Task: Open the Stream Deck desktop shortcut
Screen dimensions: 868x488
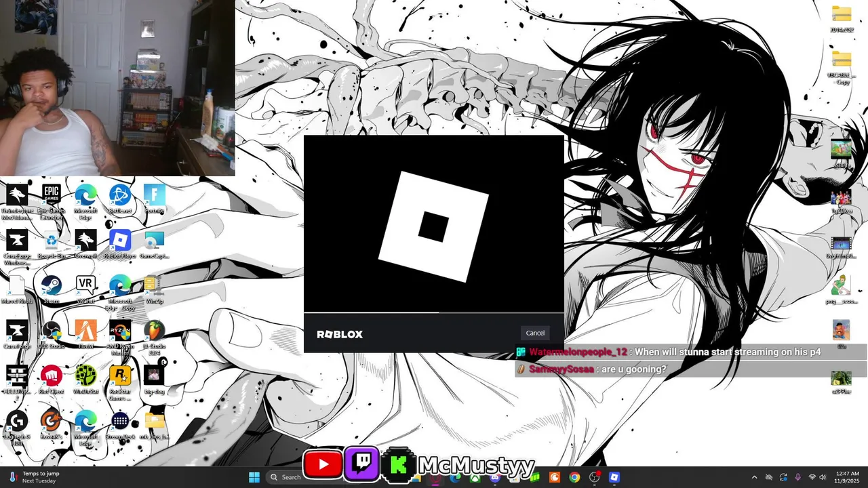Action: pyautogui.click(x=120, y=426)
